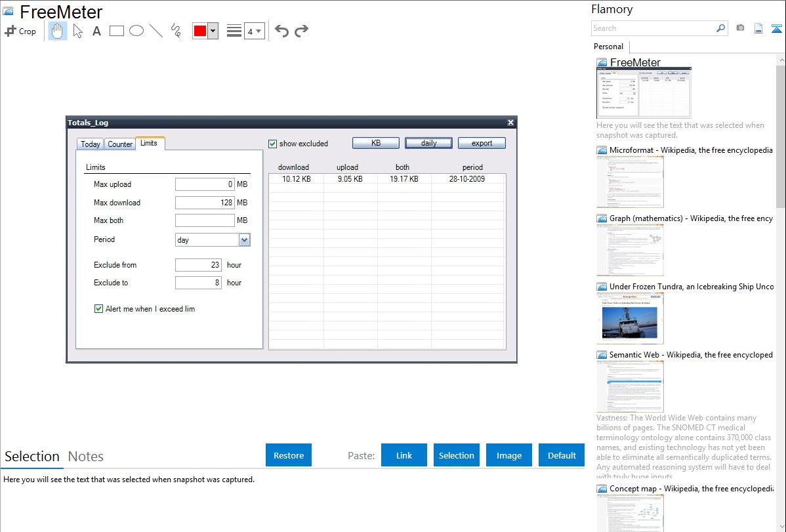Open the Period day dropdown
786x532 pixels.
[x=244, y=240]
